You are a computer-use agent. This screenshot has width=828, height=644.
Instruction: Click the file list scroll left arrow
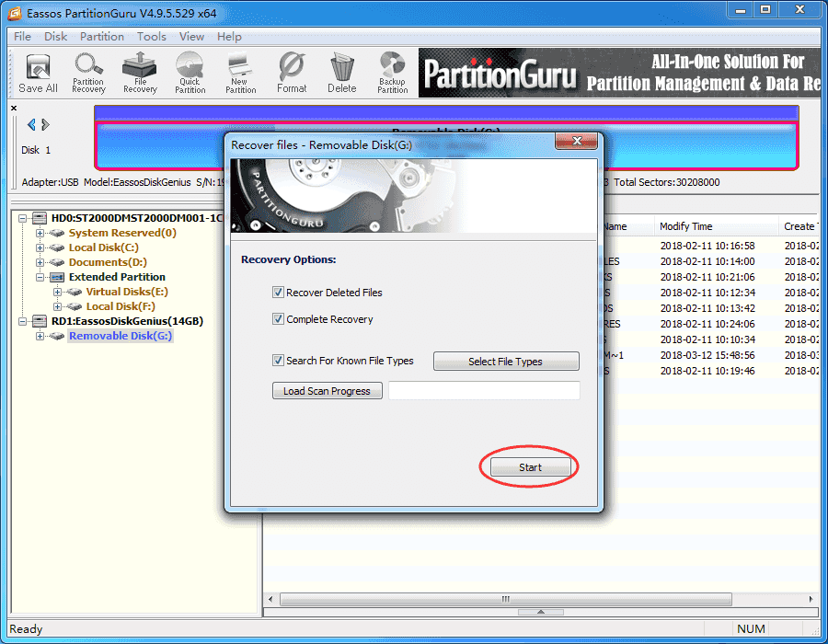click(270, 599)
